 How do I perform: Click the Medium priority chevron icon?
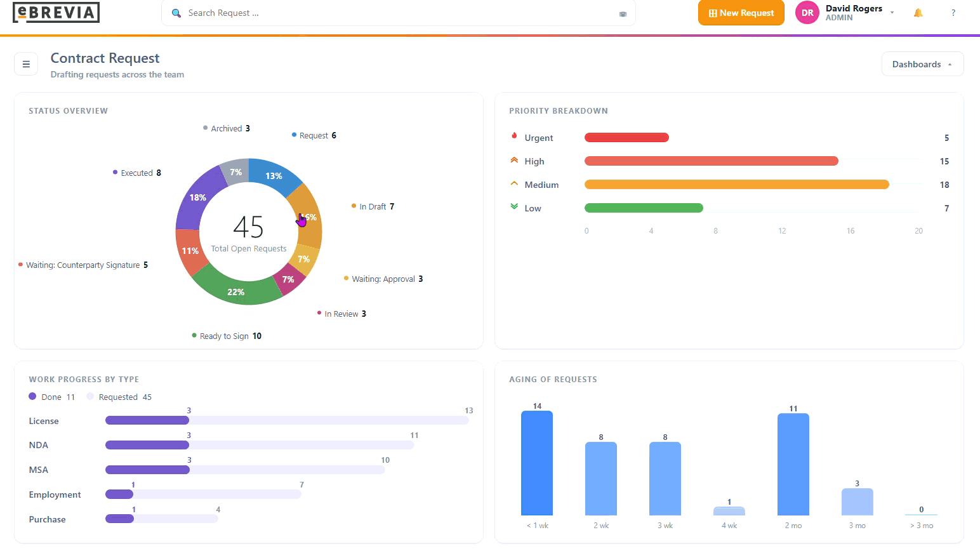pyautogui.click(x=514, y=183)
